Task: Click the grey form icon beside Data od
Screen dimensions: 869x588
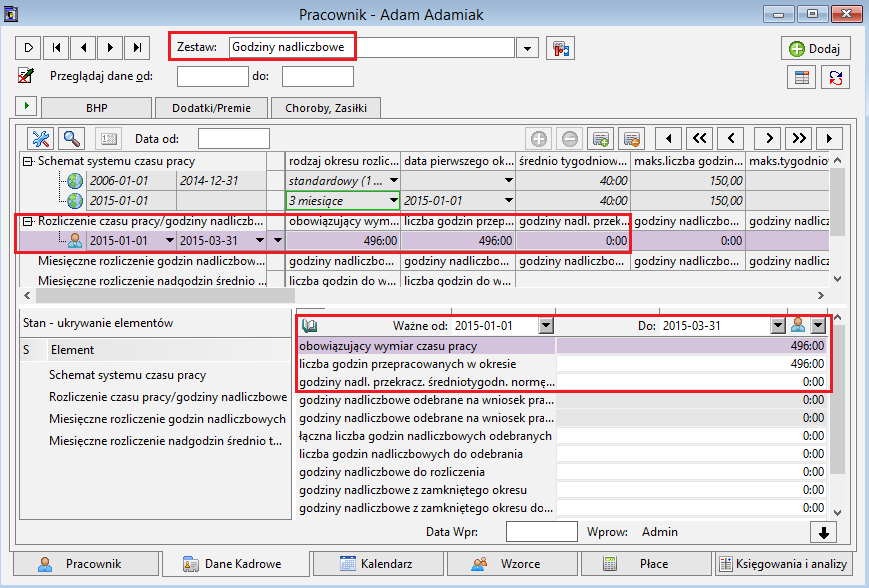Action: (x=108, y=139)
